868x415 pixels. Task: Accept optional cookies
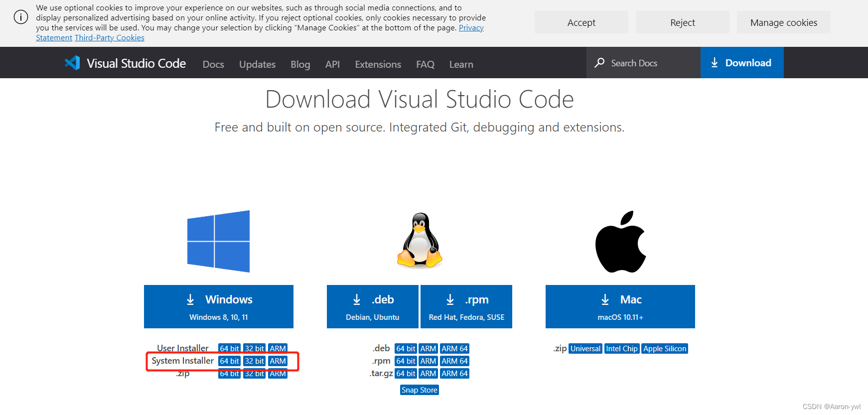581,22
